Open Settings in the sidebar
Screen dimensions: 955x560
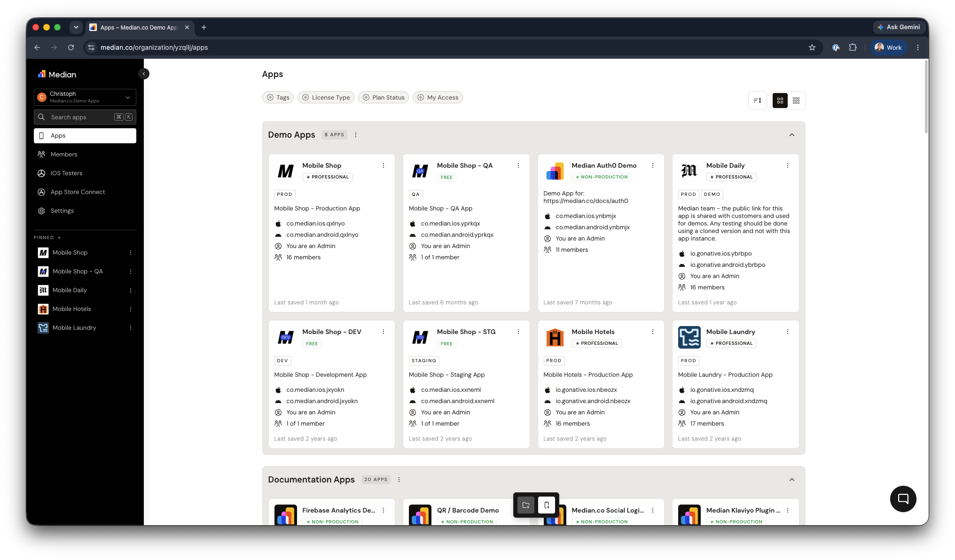(x=85, y=211)
